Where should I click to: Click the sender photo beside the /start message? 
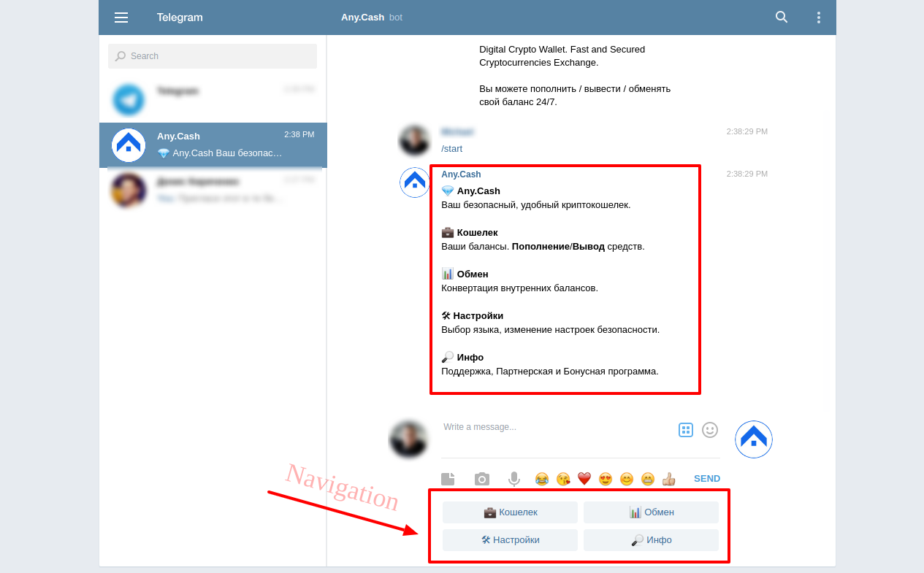point(414,140)
